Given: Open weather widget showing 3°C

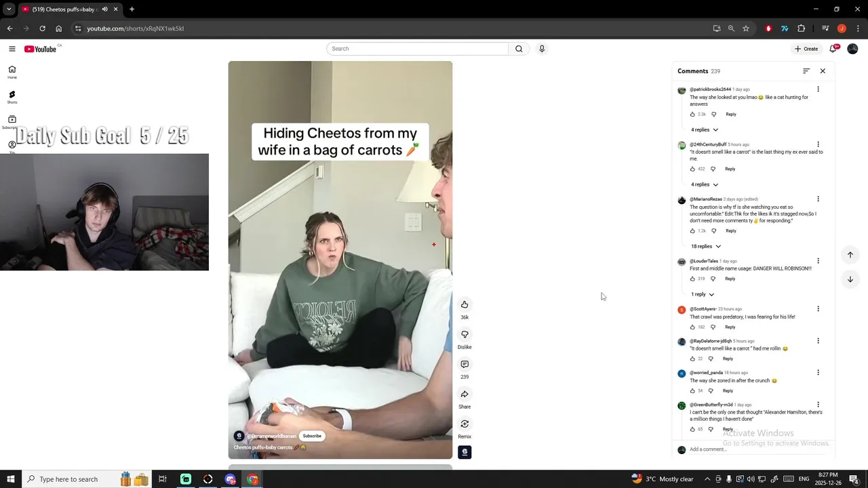Looking at the screenshot, I should [663, 479].
